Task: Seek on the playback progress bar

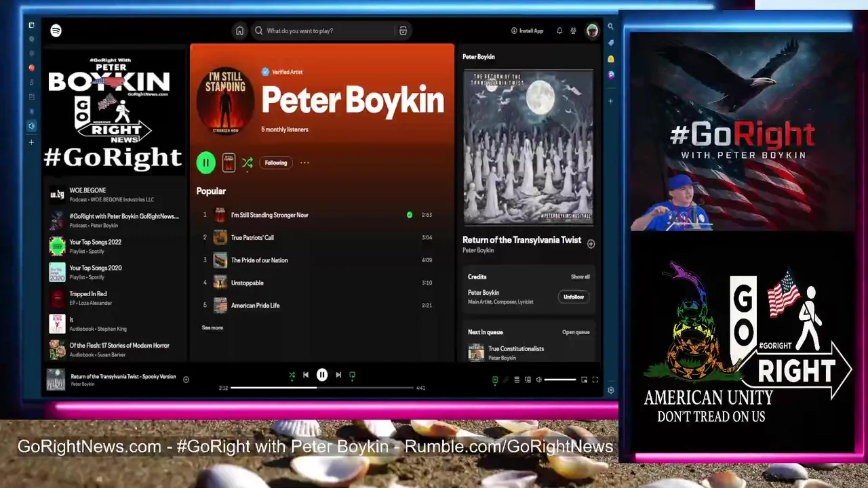Action: click(322, 388)
